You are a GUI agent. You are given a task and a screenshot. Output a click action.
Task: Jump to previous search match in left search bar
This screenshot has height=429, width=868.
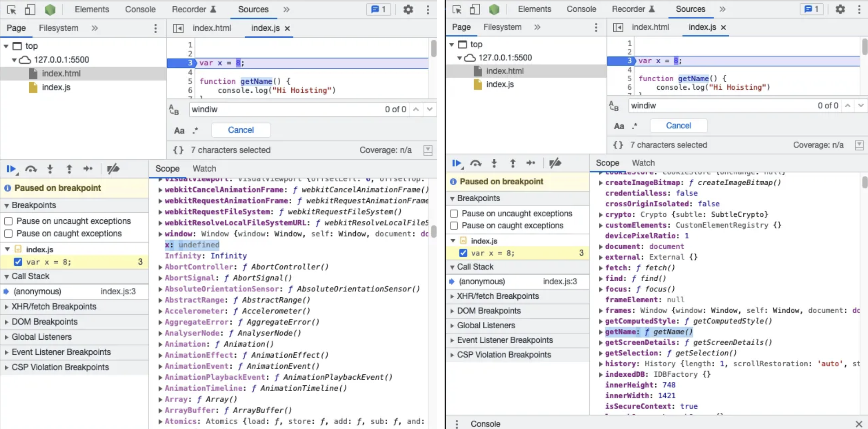tap(416, 109)
